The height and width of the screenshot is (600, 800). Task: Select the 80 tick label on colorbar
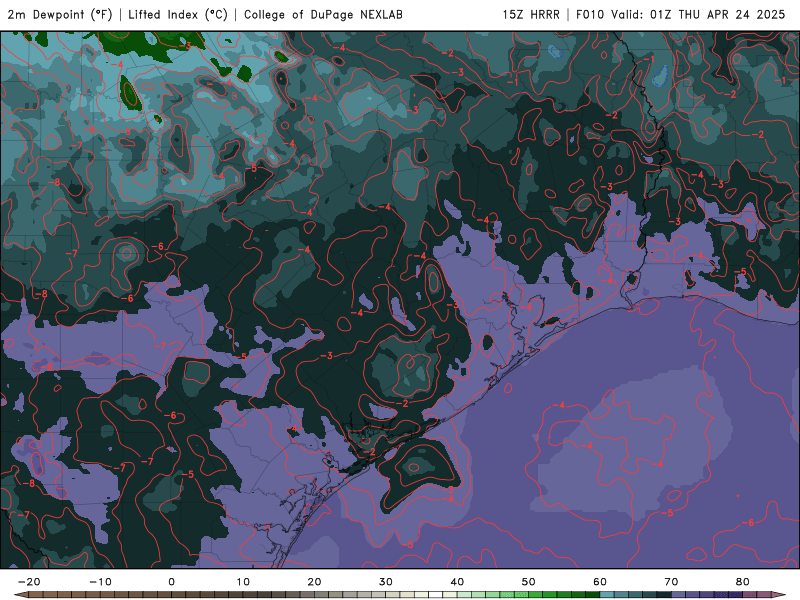(x=743, y=582)
